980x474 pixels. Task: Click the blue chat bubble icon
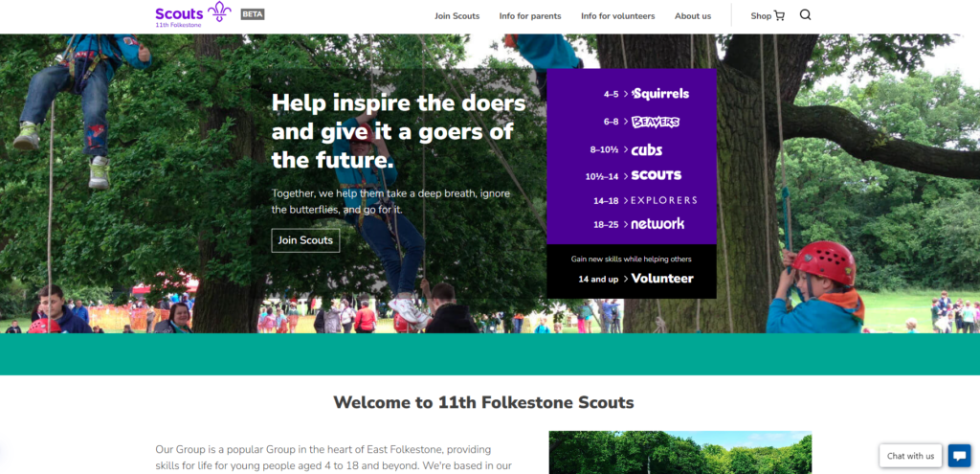click(959, 455)
